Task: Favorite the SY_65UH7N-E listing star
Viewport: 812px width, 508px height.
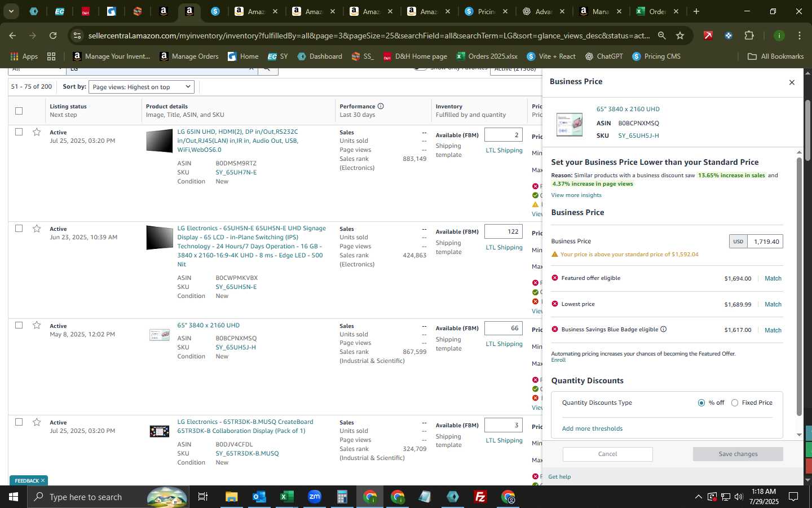Action: point(37,132)
